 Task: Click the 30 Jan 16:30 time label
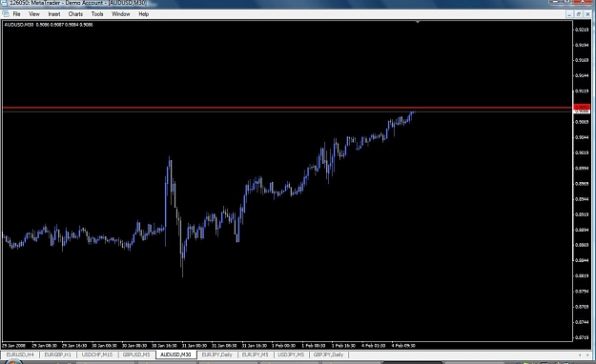[x=164, y=346]
